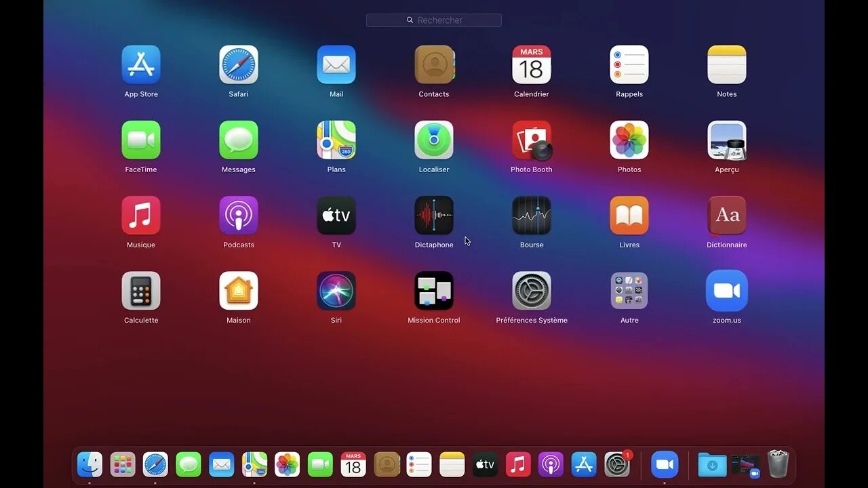Open Plans maps app in Launchpad

336,140
